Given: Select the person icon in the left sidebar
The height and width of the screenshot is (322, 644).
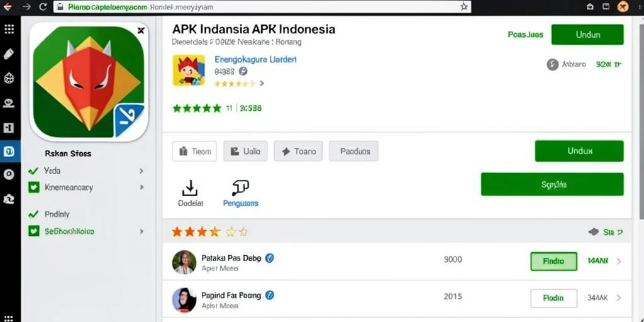Looking at the screenshot, I should pyautogui.click(x=9, y=103).
